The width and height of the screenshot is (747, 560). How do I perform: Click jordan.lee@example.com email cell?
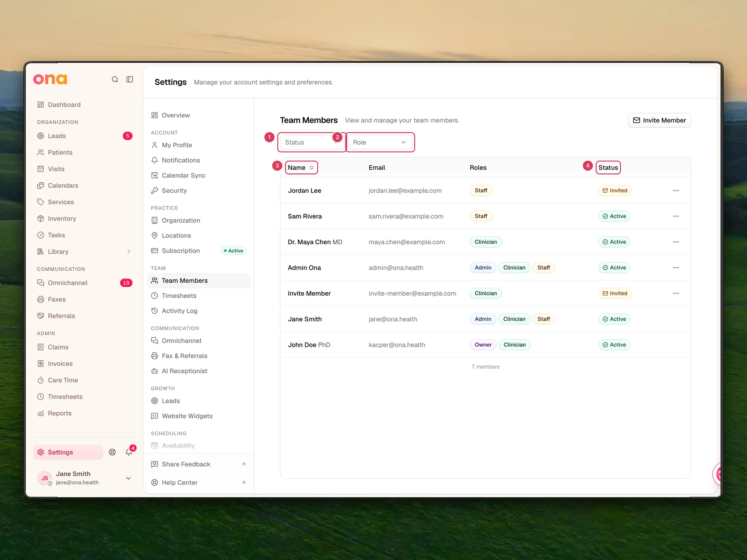click(x=405, y=191)
